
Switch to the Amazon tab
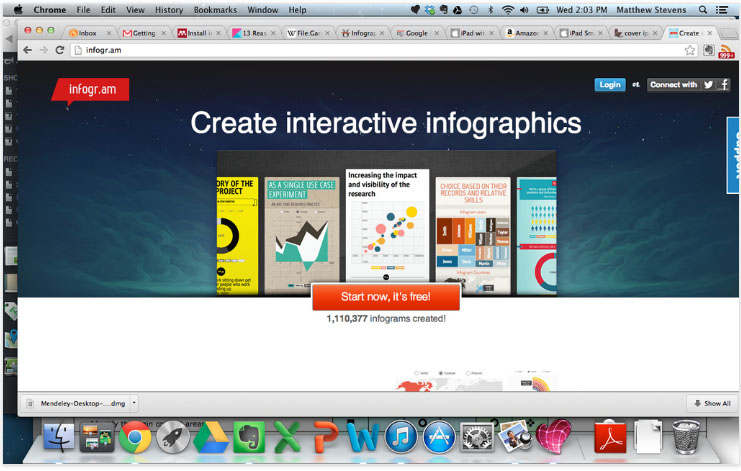(526, 33)
